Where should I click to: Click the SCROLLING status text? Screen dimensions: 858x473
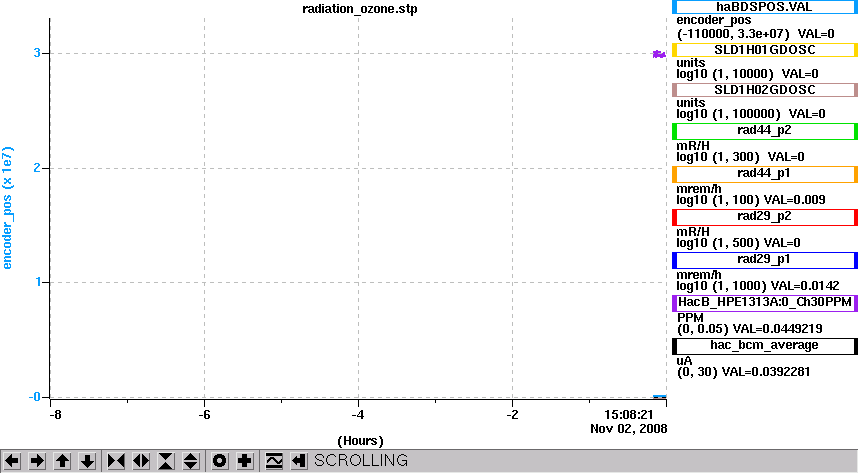[361, 460]
